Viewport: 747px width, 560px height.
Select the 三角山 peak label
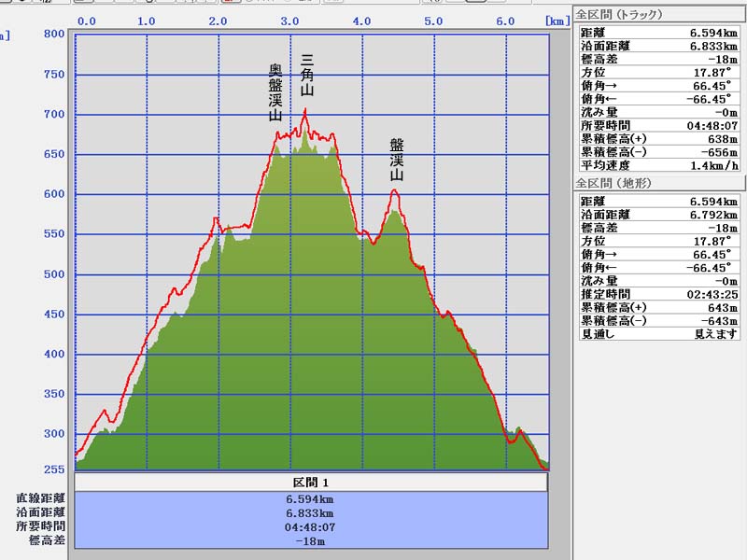306,77
